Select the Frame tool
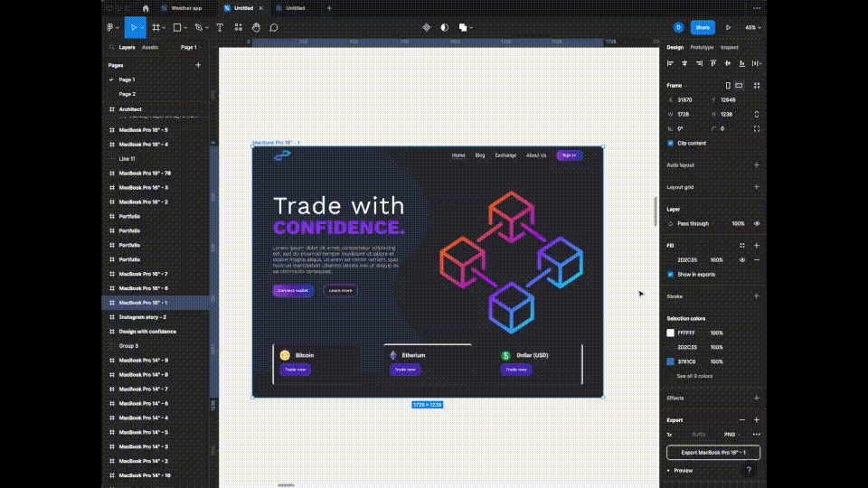 click(x=156, y=27)
